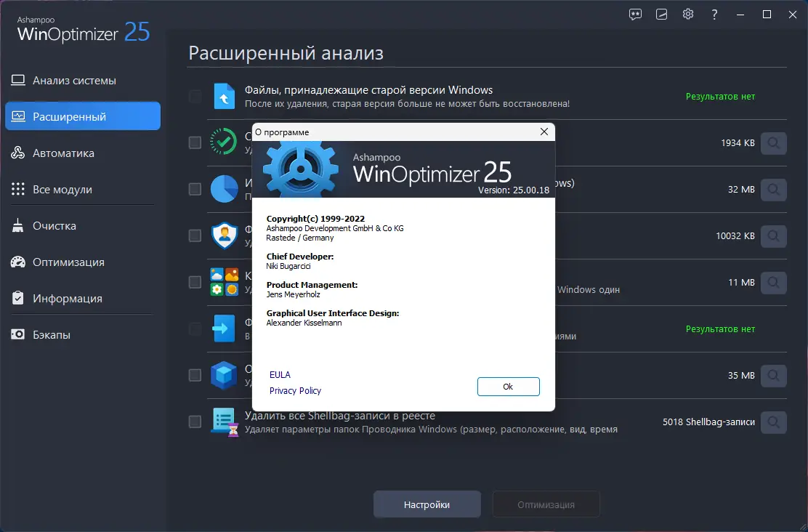Viewport: 808px width, 532px height.
Task: Click the old Windows version files icon
Action: tap(224, 96)
